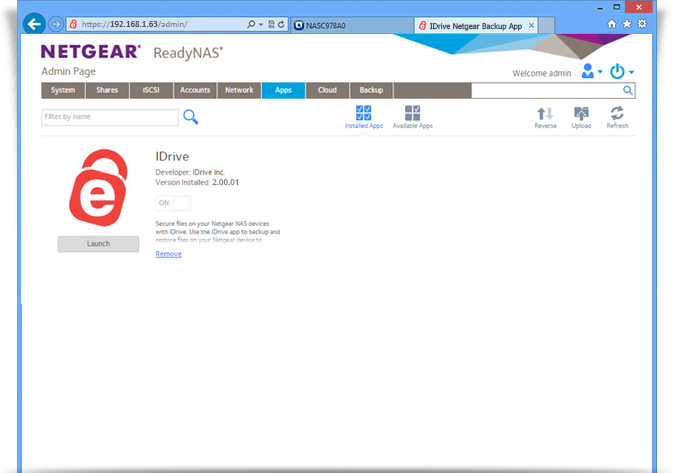Switch to IDrive Netgear Backup App tab

pos(476,26)
